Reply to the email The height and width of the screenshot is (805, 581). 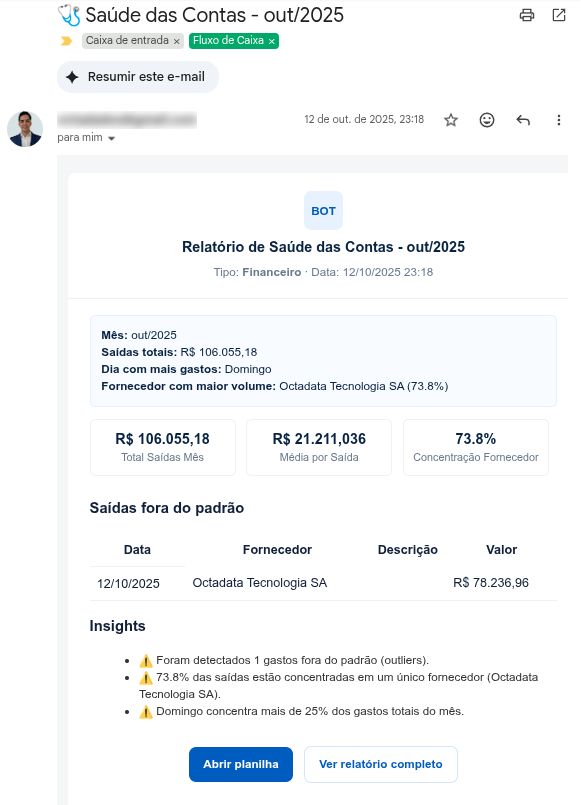tap(522, 119)
